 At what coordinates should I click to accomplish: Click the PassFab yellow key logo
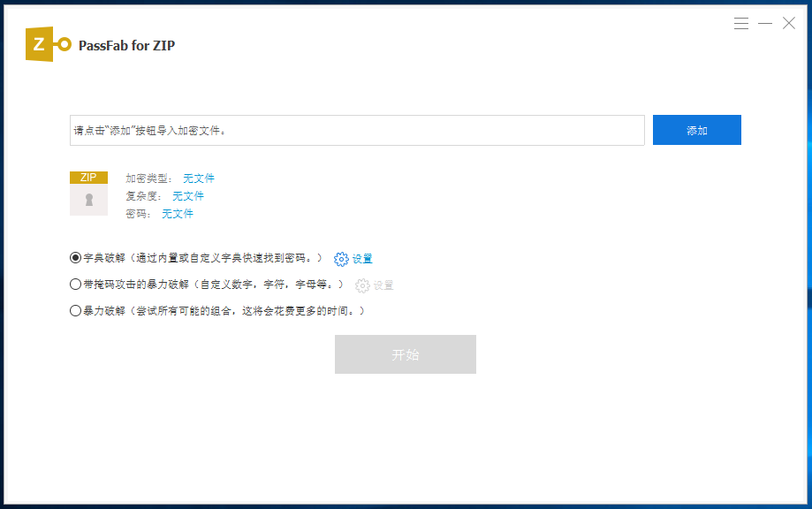pyautogui.click(x=48, y=45)
